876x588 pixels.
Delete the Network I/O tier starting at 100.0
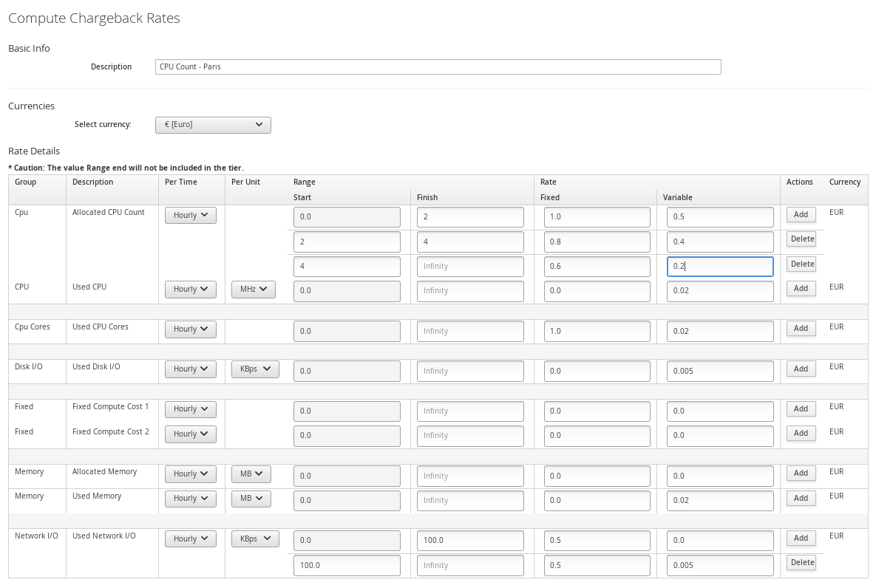coord(801,562)
